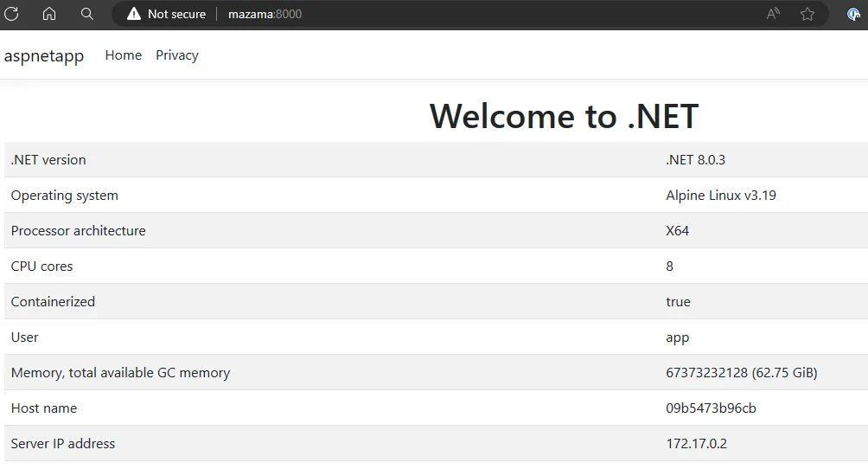The image size is (868, 469).
Task: Click the Welcome to .NET heading
Action: pos(564,117)
